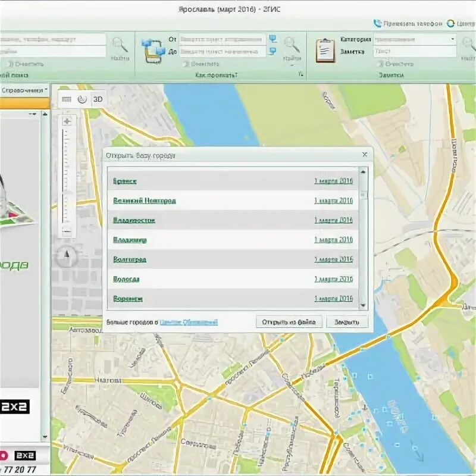Open the Владивосток city database
The height and width of the screenshot is (476, 476).
click(134, 220)
